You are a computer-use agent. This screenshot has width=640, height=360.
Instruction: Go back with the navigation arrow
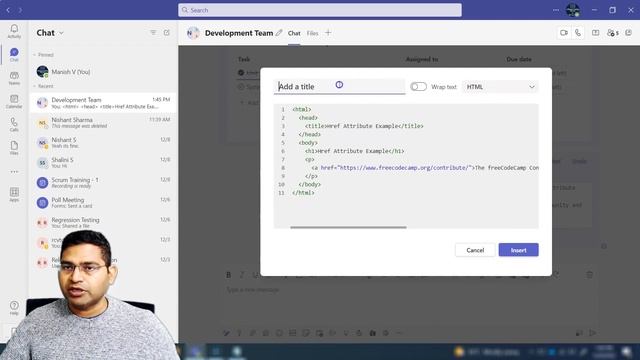tap(8, 10)
